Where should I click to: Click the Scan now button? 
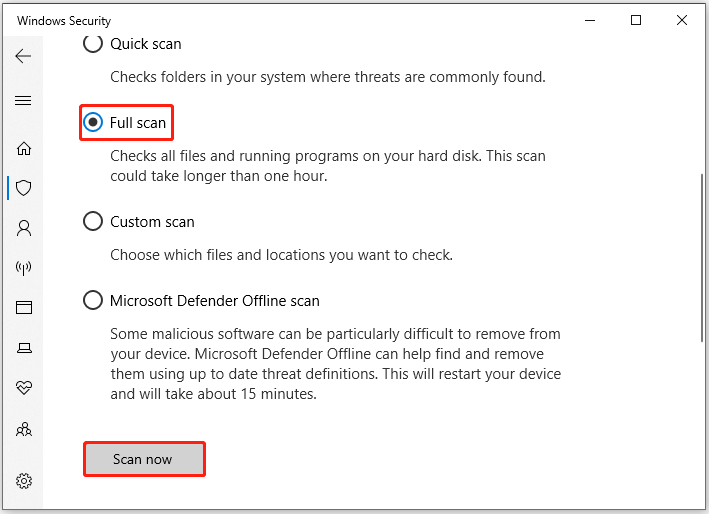(x=143, y=459)
